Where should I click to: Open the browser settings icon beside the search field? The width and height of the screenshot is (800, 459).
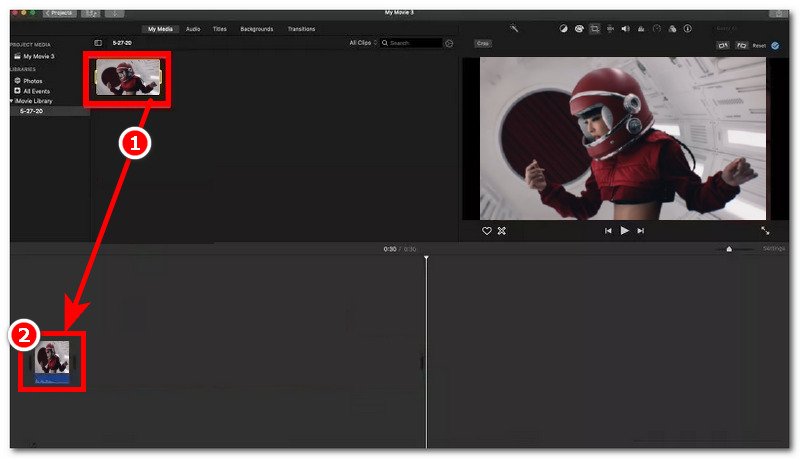click(449, 43)
